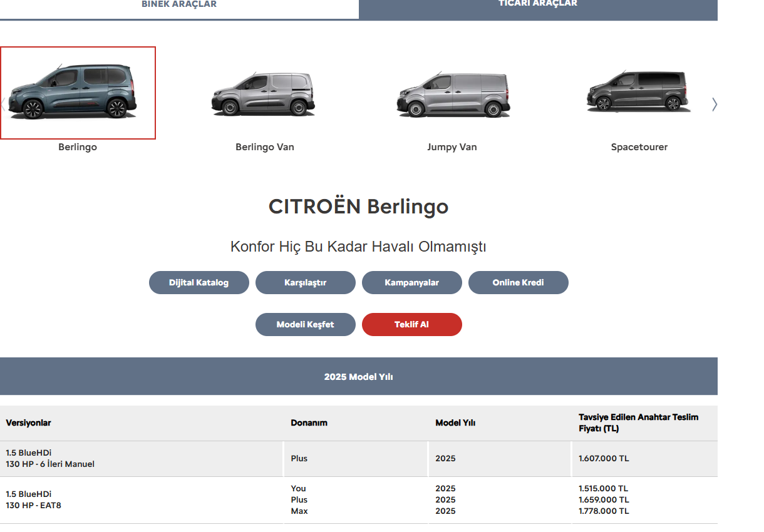
Task: Click the Tavsiye Edilen Anahtar Teslim Fiyatı header
Action: point(638,422)
